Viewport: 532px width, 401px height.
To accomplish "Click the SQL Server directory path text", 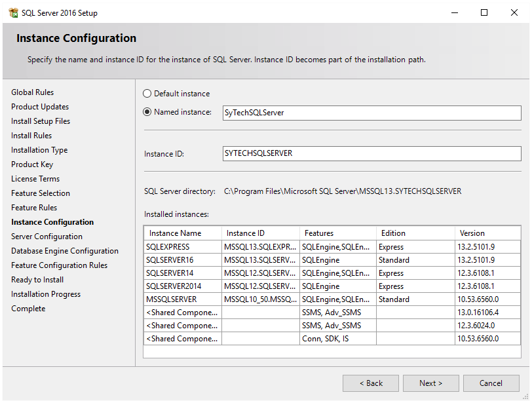I will [343, 191].
